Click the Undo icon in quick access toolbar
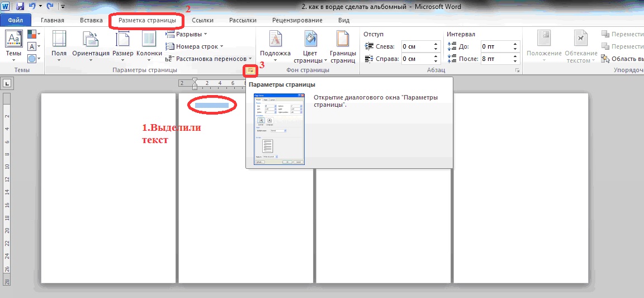The image size is (644, 298). pos(32,6)
